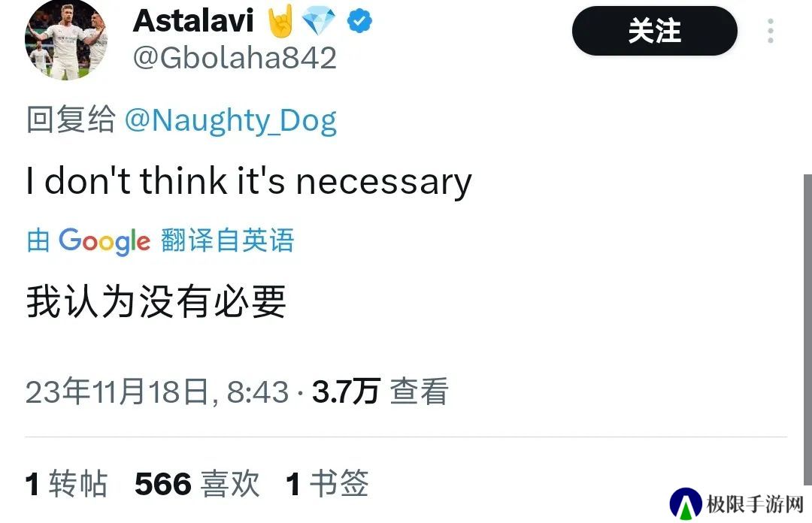Open the @Naughty_Dog mention link
812x523 pixels.
pyautogui.click(x=231, y=121)
